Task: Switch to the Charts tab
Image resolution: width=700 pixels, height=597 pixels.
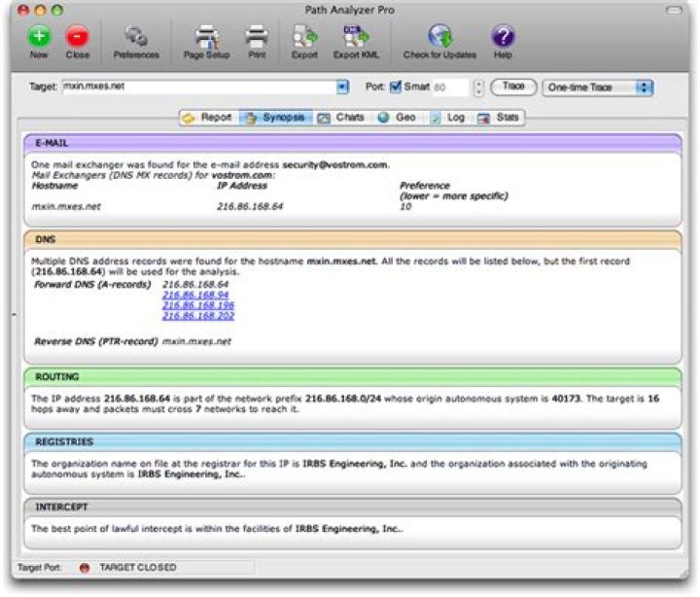Action: click(342, 118)
